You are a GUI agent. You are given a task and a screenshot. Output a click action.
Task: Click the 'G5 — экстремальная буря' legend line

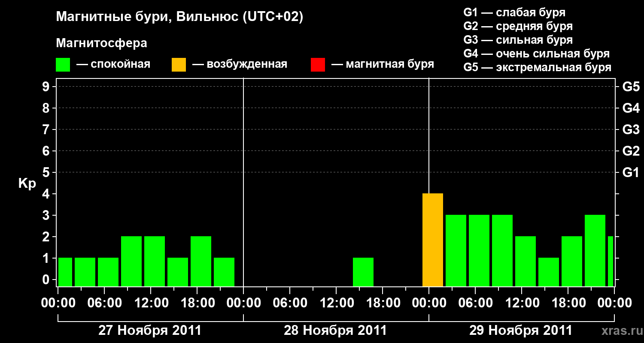538,67
